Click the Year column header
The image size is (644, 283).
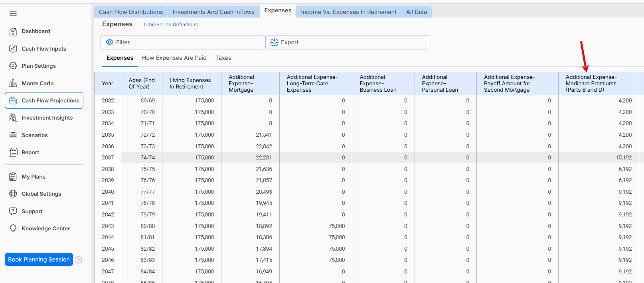click(108, 84)
